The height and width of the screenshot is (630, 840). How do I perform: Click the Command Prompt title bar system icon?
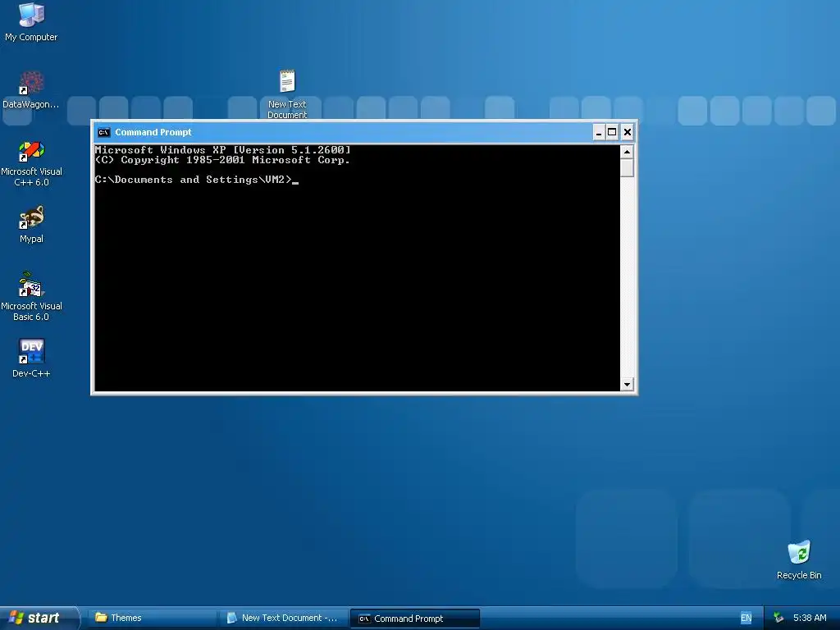coord(103,132)
